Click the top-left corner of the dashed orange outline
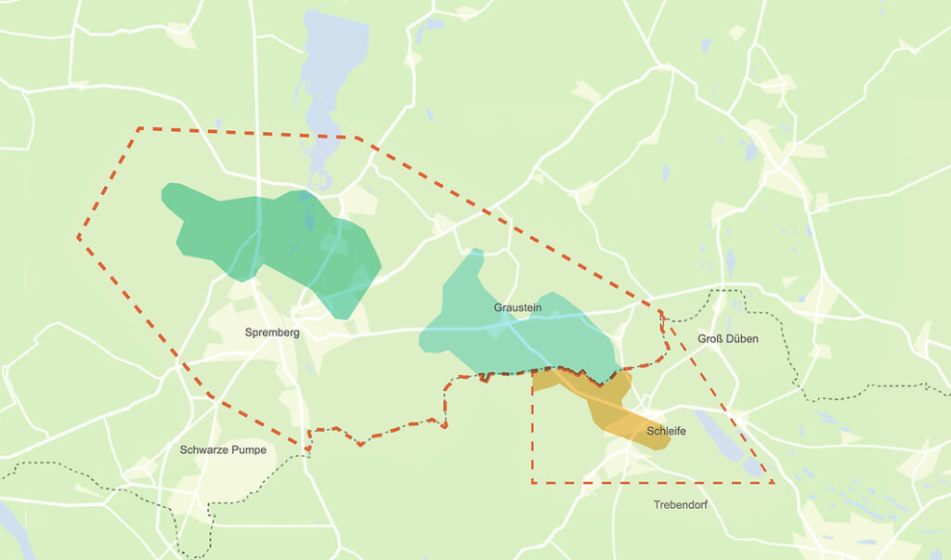This screenshot has height=560, width=951. [139, 129]
